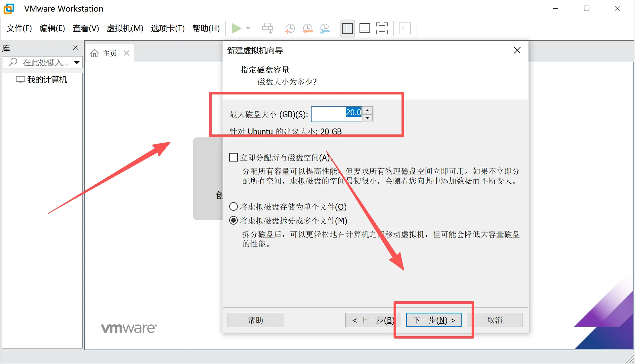Toggle the thumbnail bar view icon

[364, 28]
